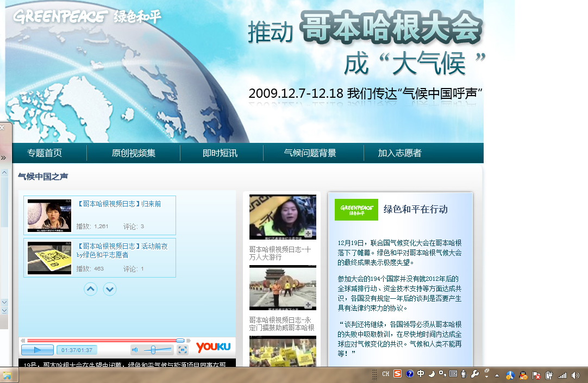Image resolution: width=588 pixels, height=383 pixels.
Task: Open the 专题首页 navigation tab
Action: [x=45, y=153]
